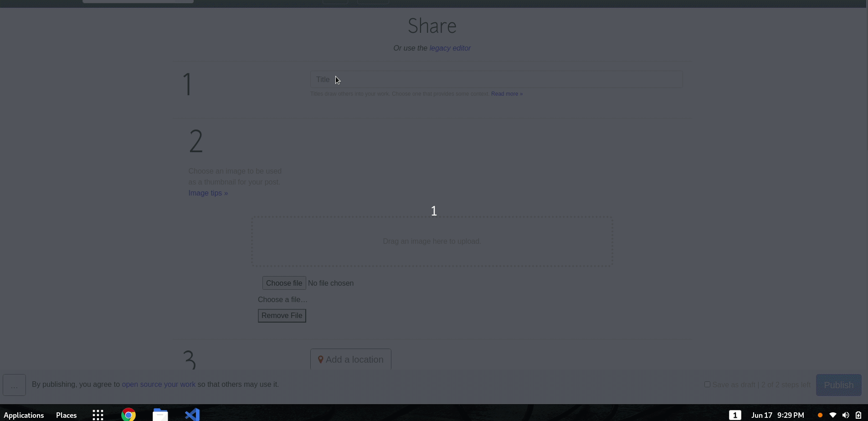The image size is (868, 421).
Task: Open the volume control tray icon
Action: 846,415
